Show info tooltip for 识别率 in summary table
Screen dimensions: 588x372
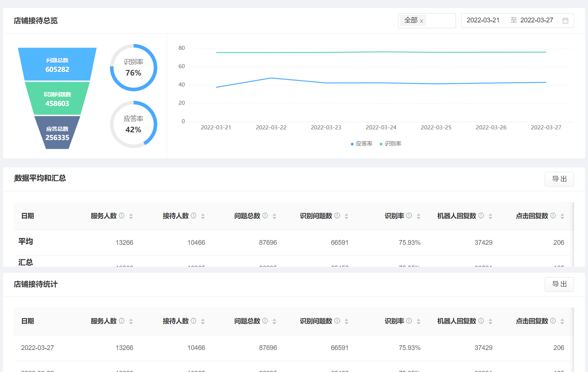[x=409, y=216]
